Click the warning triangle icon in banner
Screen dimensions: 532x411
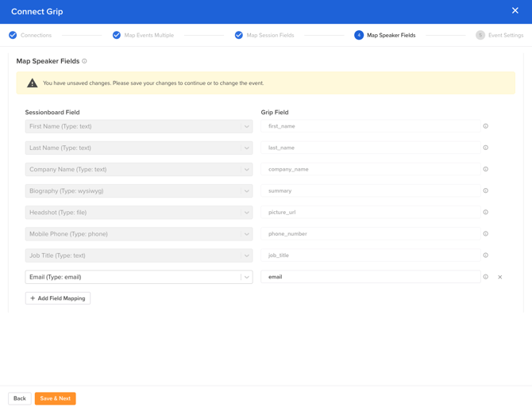tap(33, 83)
